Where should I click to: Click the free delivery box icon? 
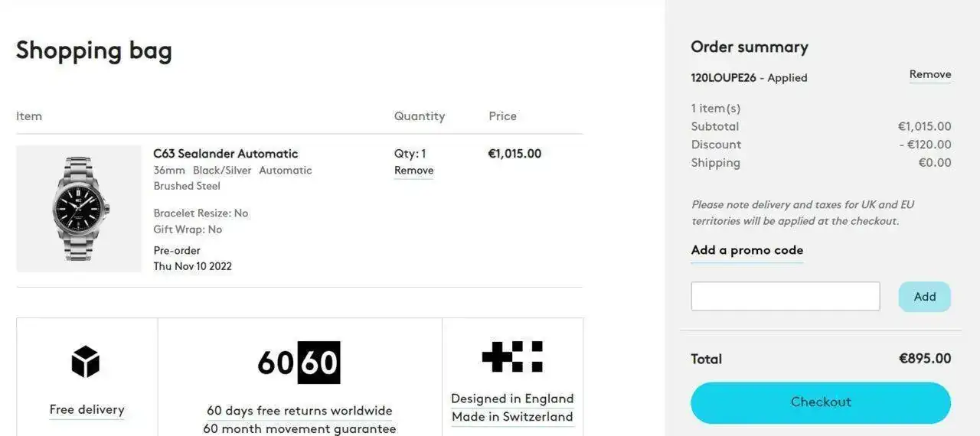click(x=86, y=361)
